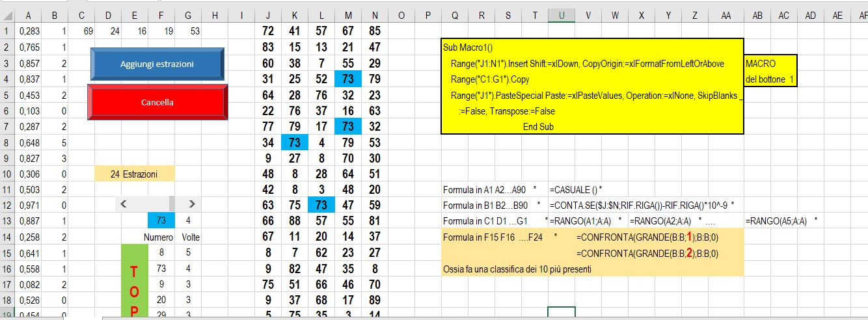Select cell C1 containing 69
This screenshot has width=868, height=320.
(81, 31)
